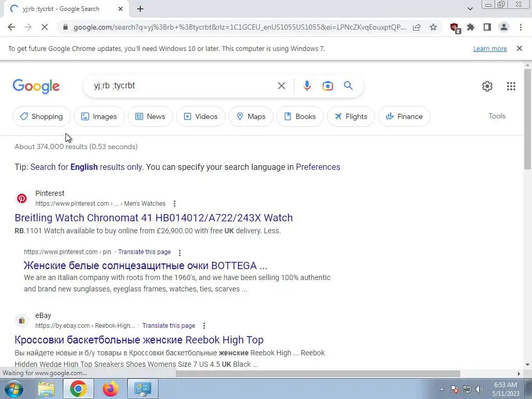This screenshot has width=532, height=399.
Task: Open the Learn more link
Action: point(490,48)
